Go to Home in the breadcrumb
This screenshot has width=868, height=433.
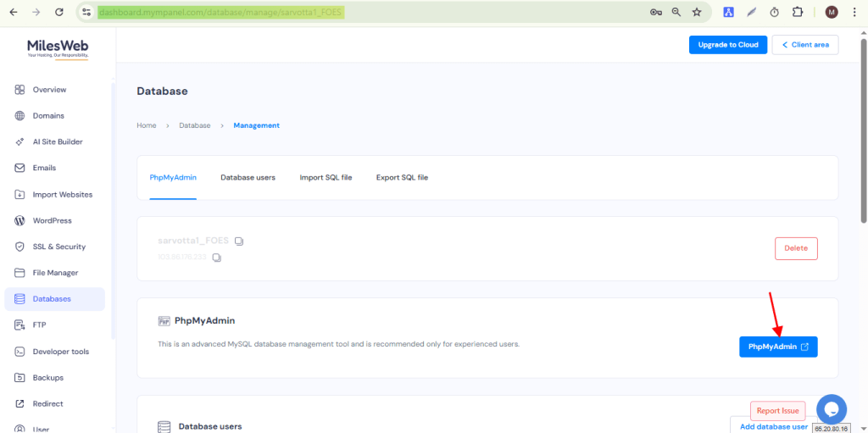(147, 125)
